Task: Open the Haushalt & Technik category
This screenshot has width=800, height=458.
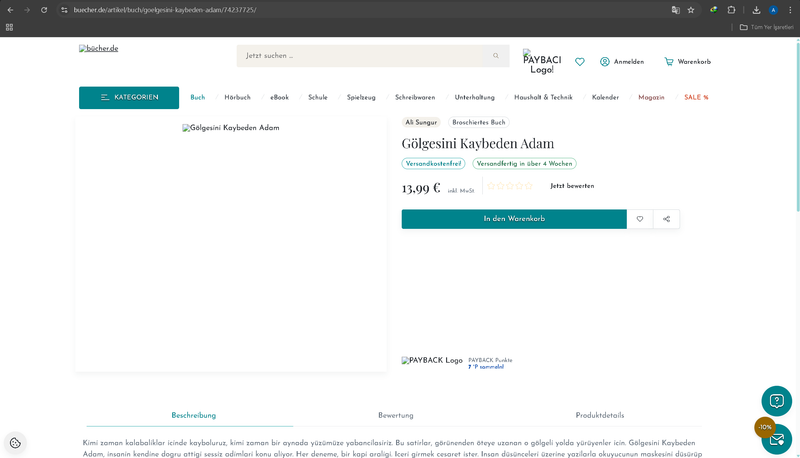Action: pos(543,97)
